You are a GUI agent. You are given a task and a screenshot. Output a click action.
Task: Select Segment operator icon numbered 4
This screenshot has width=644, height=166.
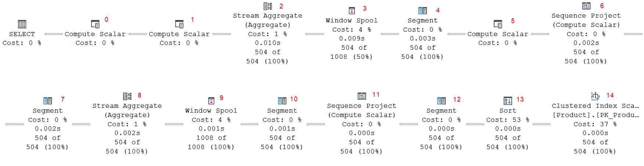(x=422, y=11)
